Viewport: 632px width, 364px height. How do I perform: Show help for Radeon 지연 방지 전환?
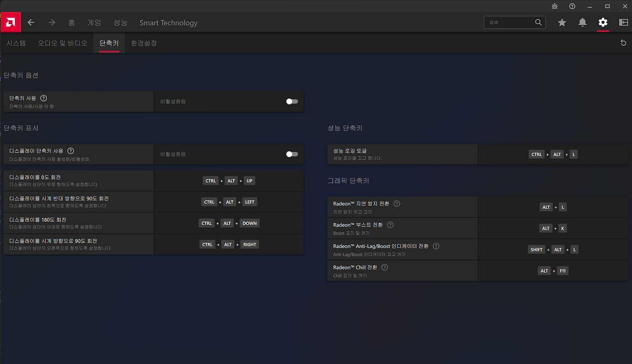396,204
